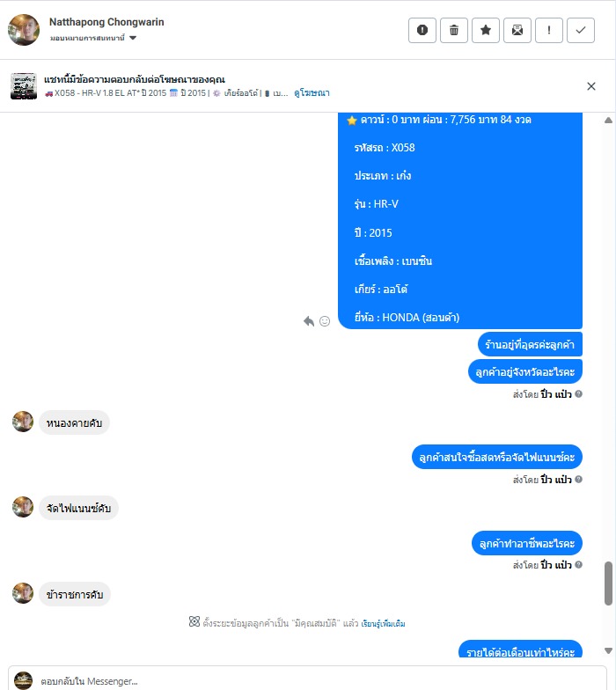Star this conversation as follow-up
This screenshot has height=690, width=616.
[486, 30]
